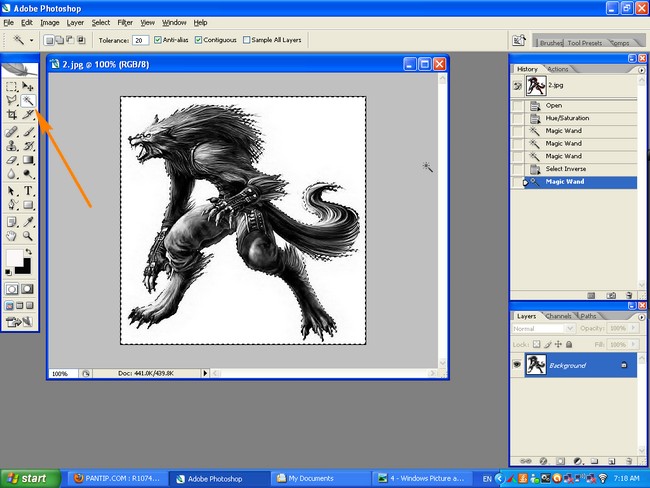
Task: Select the Magic Wand tool in toolbox
Action: (x=28, y=100)
